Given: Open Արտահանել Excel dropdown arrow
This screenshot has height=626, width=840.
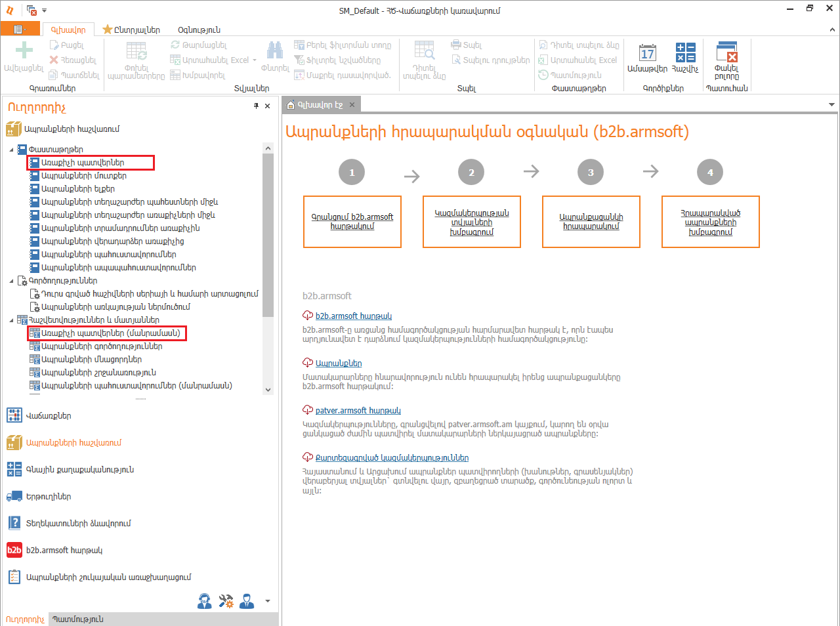Looking at the screenshot, I should click(x=255, y=60).
